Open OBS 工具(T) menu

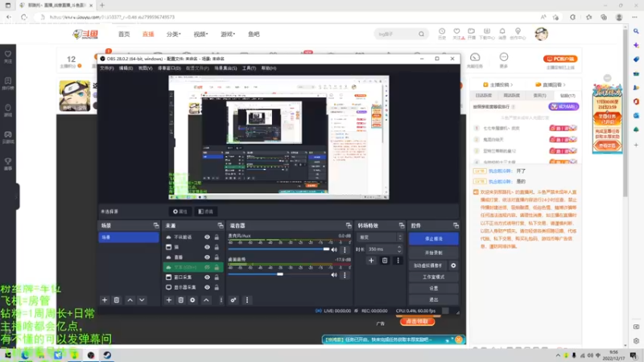tap(249, 68)
